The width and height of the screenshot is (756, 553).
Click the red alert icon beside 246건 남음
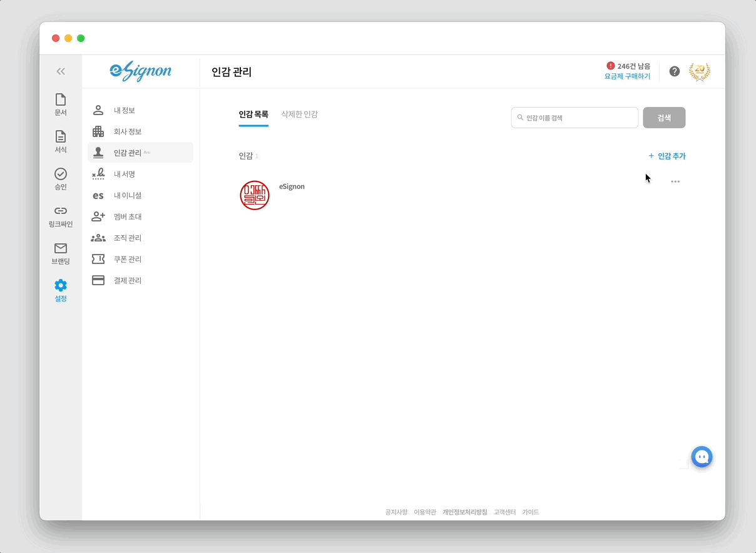pyautogui.click(x=611, y=66)
